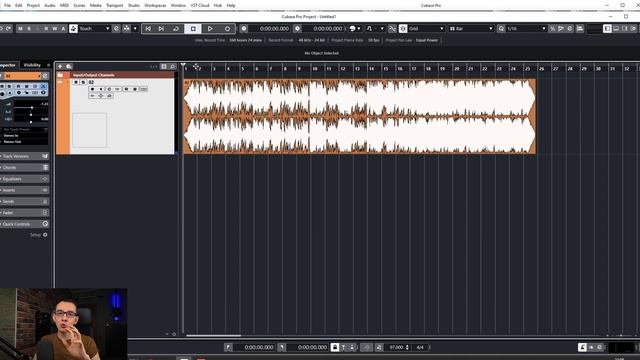Toggle global Read automation R
The image size is (640, 360).
coord(46,29)
